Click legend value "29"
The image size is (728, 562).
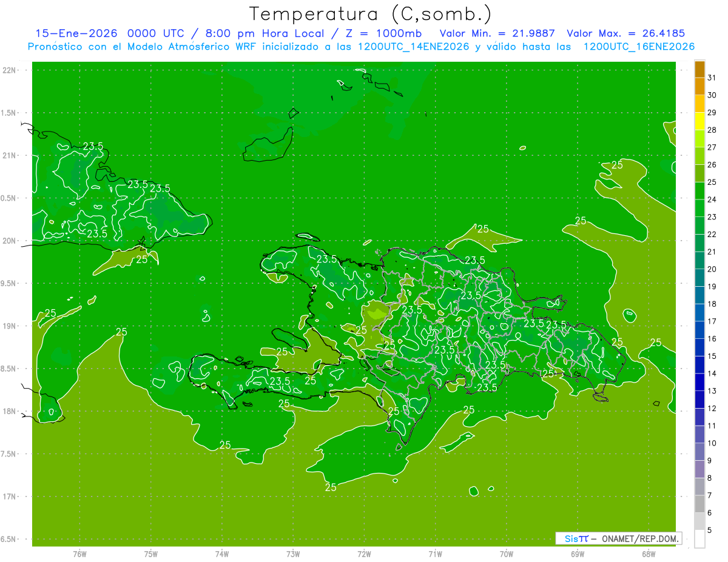[712, 113]
